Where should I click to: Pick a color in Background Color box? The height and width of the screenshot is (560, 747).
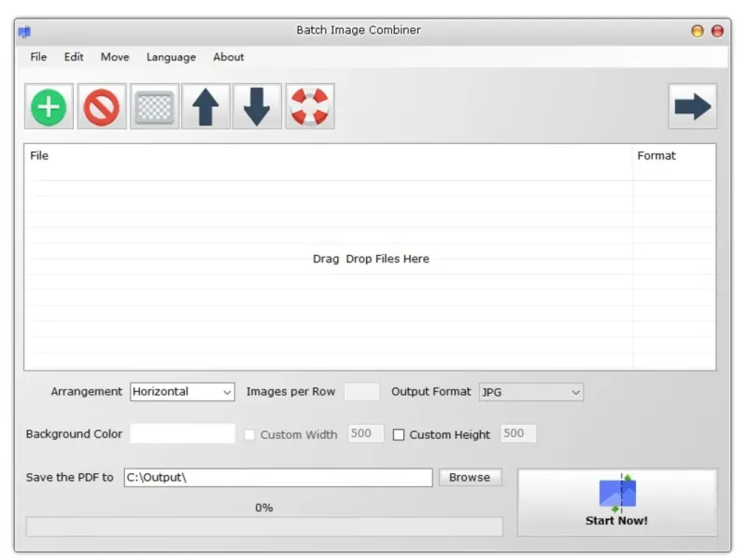click(182, 434)
